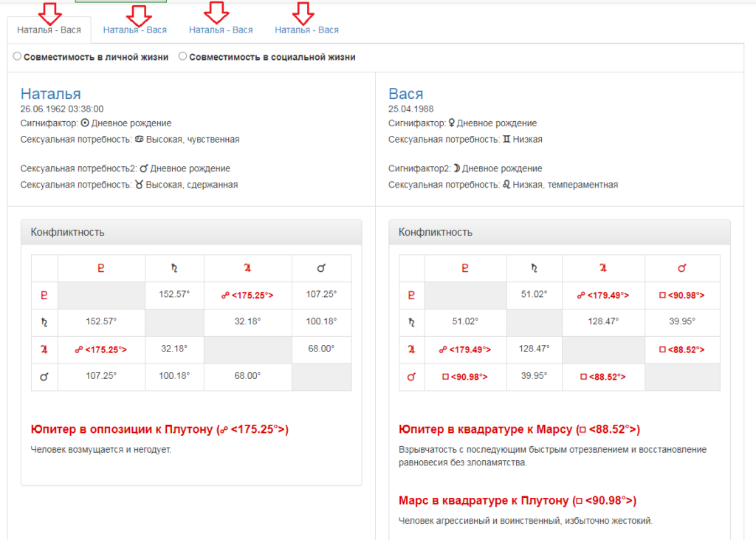Select the Pluto symbol in Вася's conflict table
The image size is (756, 540).
[x=411, y=295]
